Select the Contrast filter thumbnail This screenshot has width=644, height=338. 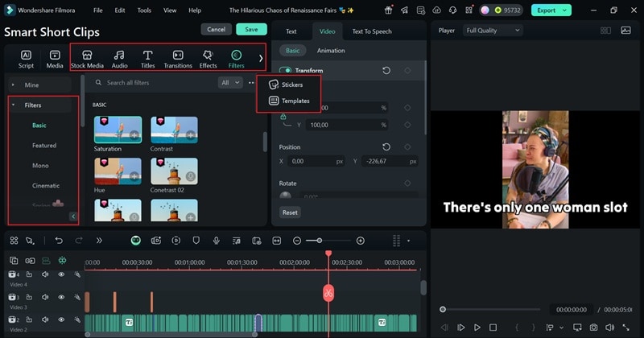coord(174,130)
